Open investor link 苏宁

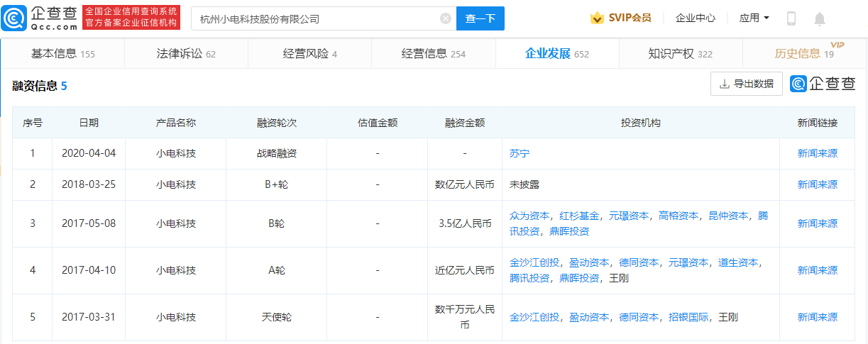tap(520, 153)
